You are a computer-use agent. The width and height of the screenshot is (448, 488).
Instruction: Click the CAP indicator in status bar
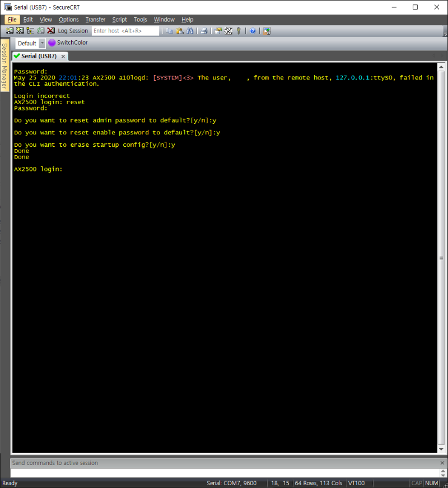[x=417, y=483]
